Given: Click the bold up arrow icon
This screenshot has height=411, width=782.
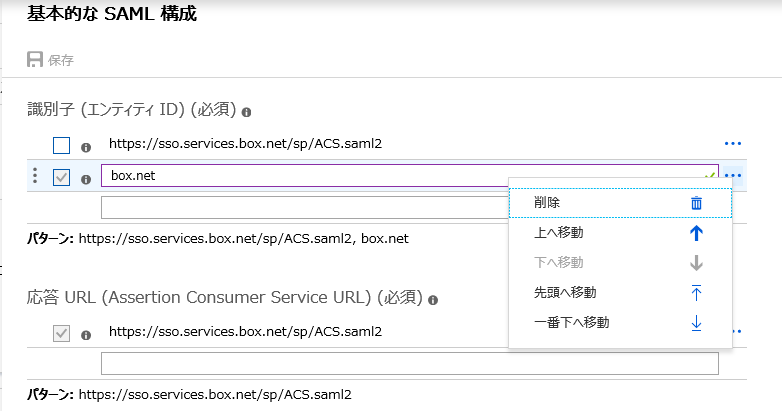Looking at the screenshot, I should 696,233.
